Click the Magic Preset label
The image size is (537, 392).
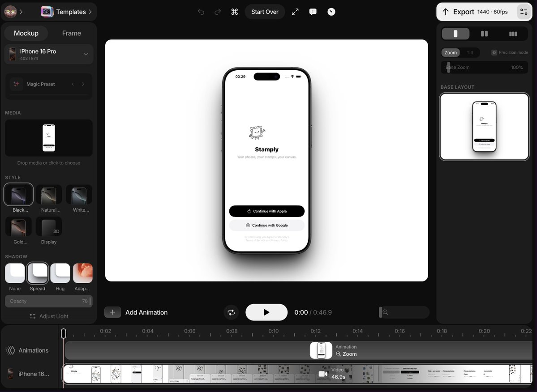click(40, 84)
